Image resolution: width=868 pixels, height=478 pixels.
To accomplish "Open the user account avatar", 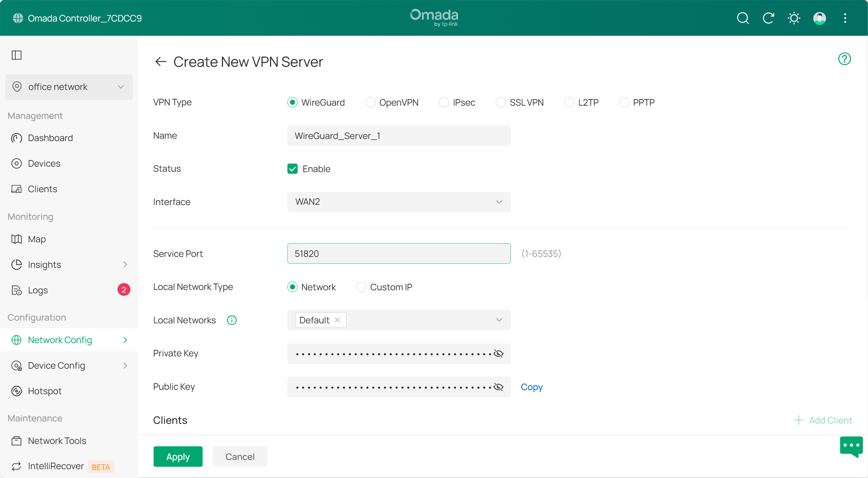I will click(820, 18).
